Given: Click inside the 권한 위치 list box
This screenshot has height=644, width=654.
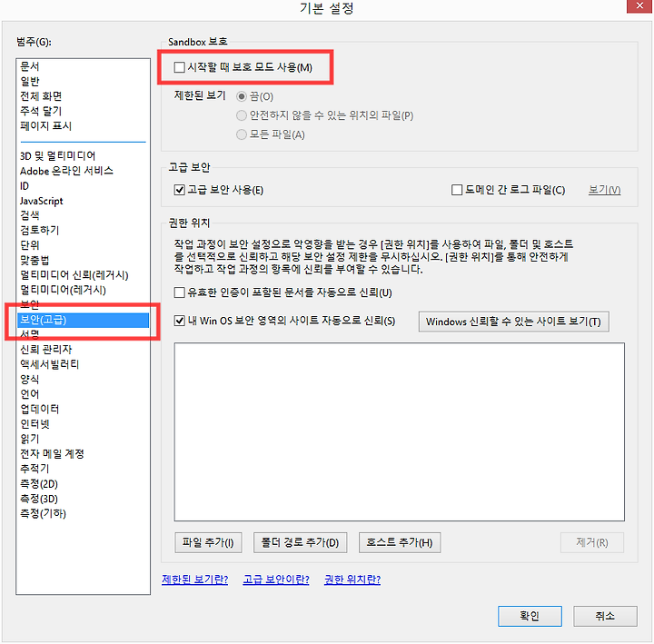Looking at the screenshot, I should coord(399,432).
